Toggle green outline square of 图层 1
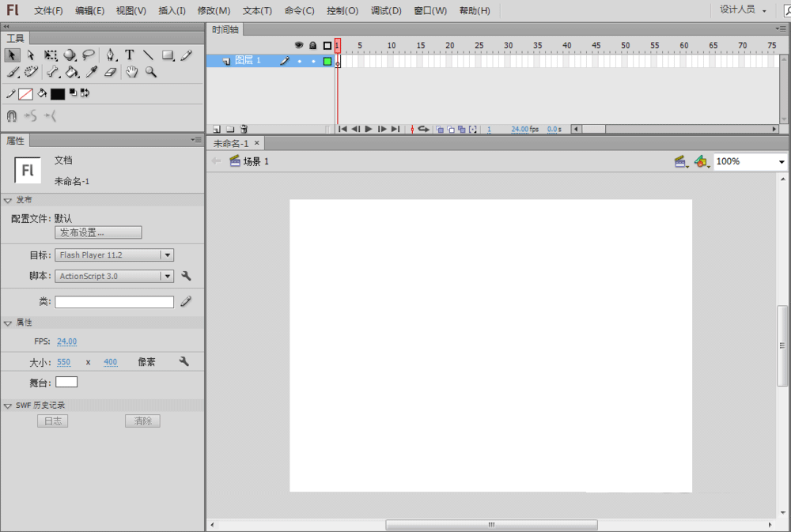This screenshot has width=791, height=532. (x=327, y=61)
